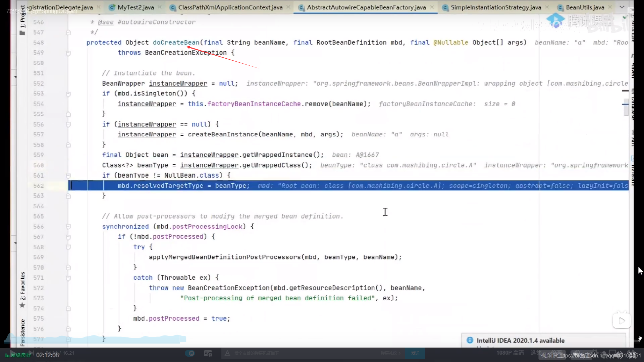This screenshot has width=644, height=362.
Task: Click the inspection status checkmark icon
Action: (x=625, y=17)
